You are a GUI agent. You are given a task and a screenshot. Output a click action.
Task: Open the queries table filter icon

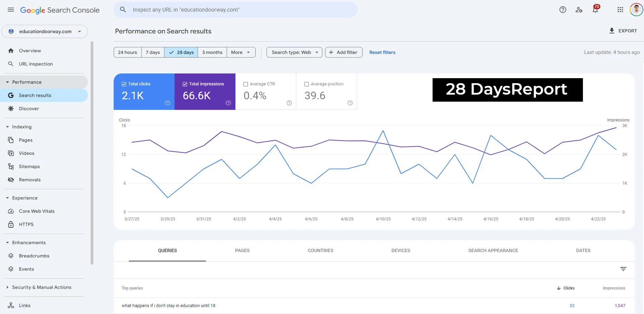pyautogui.click(x=623, y=269)
